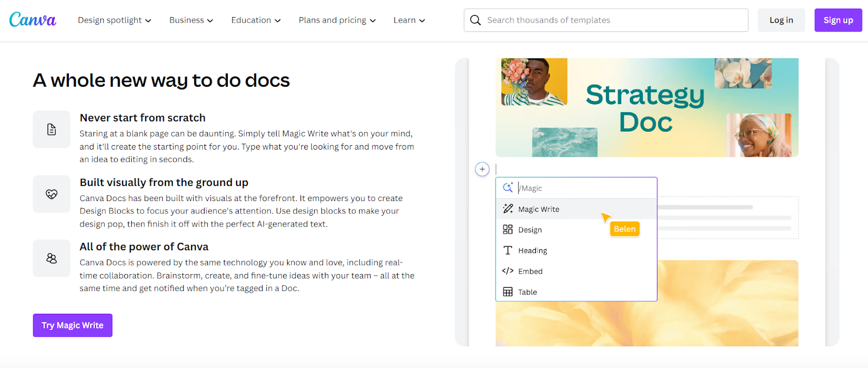Select Magic Write in the popup menu
This screenshot has height=368, width=868.
click(x=576, y=209)
